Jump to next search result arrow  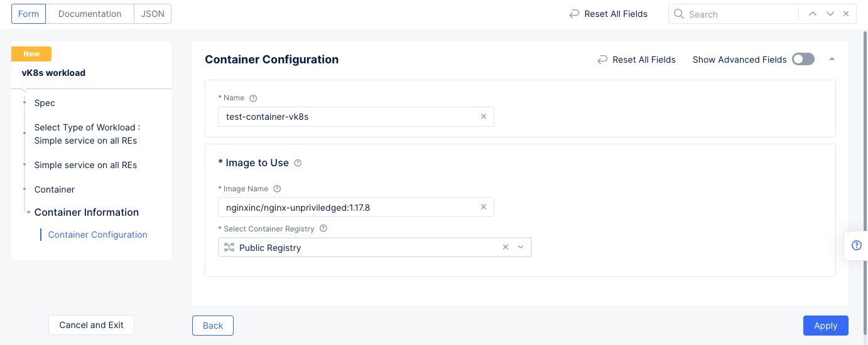[830, 14]
